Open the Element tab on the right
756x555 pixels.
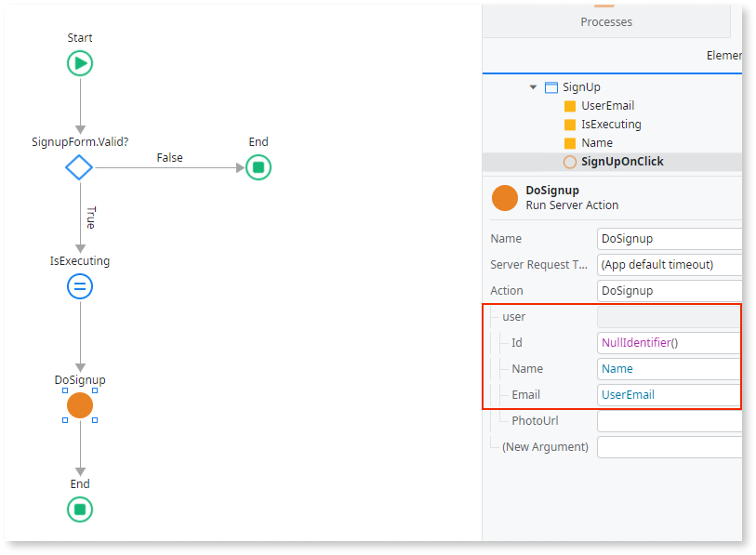[x=723, y=55]
